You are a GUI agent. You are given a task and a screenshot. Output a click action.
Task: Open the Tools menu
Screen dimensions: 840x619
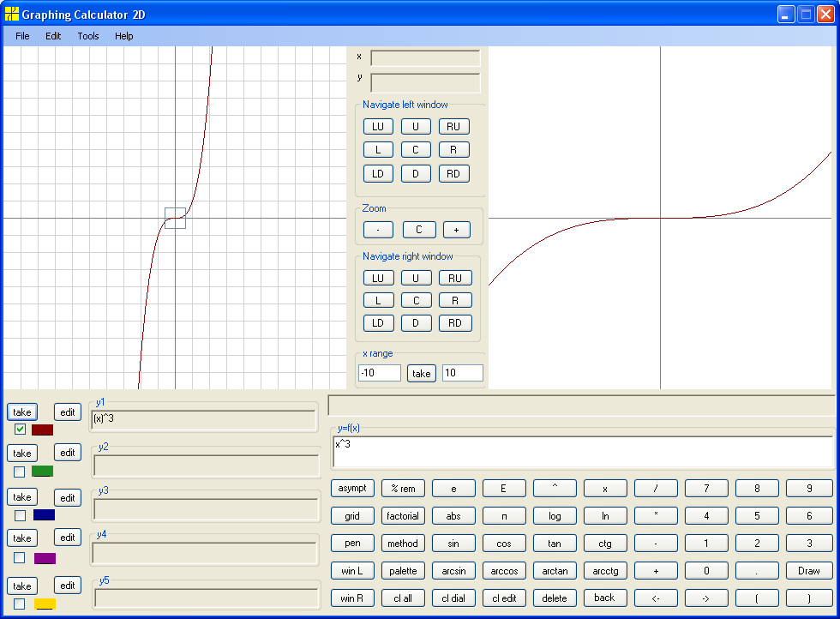click(87, 36)
